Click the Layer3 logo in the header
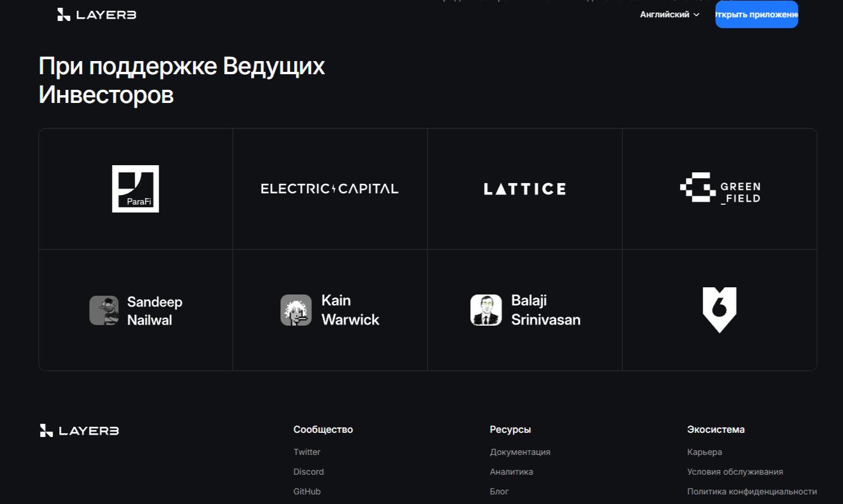 tap(97, 14)
